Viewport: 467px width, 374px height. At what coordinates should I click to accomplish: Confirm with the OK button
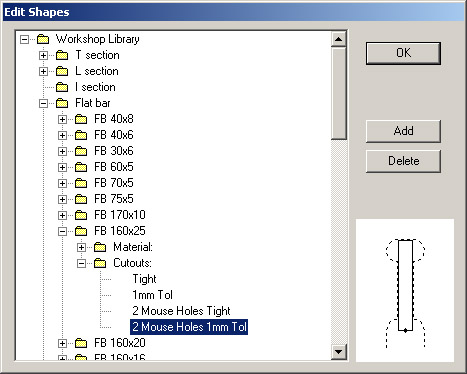(x=403, y=53)
